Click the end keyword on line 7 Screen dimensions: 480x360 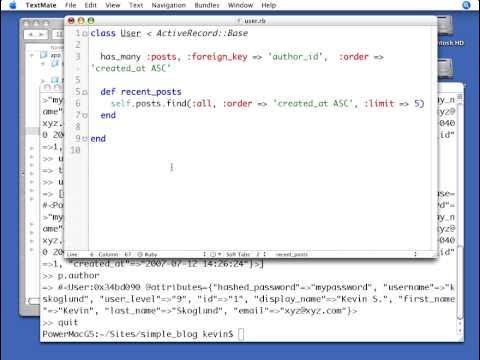(108, 115)
